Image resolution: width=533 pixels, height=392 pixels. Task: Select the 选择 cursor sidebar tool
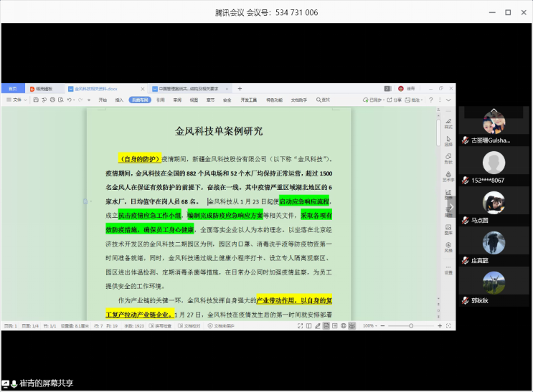coord(448,141)
